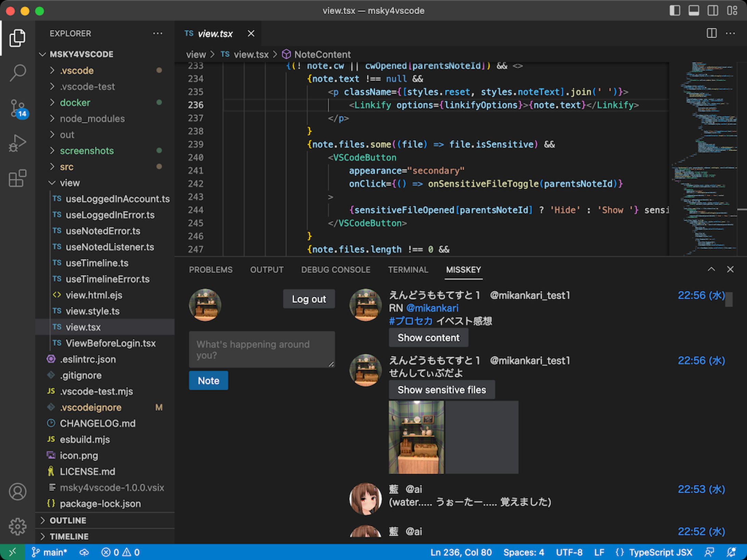Viewport: 747px width, 560px height.
Task: Toggle the secondary side bar layout button
Action: click(713, 11)
